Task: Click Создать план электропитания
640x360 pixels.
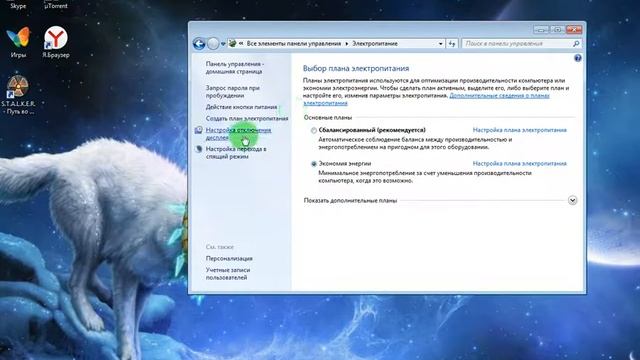Action: click(x=247, y=118)
